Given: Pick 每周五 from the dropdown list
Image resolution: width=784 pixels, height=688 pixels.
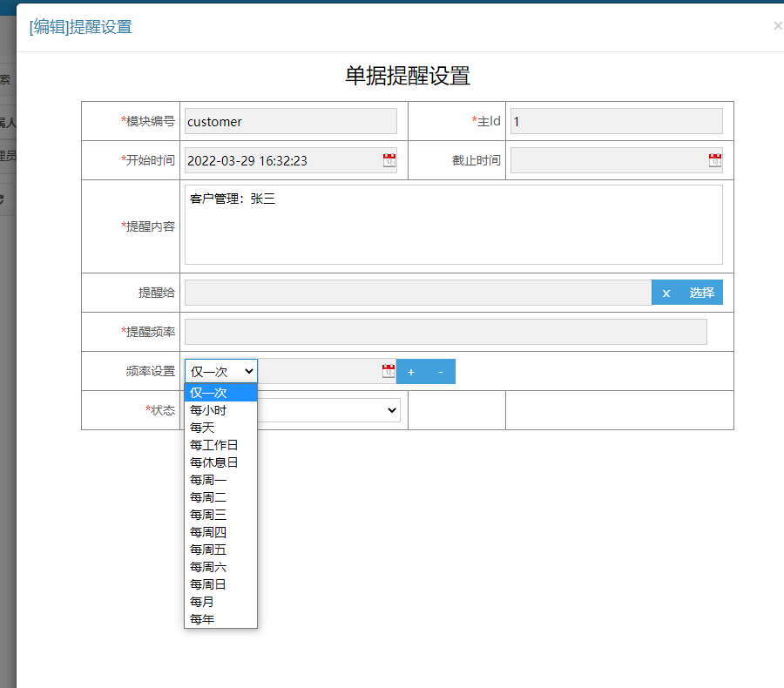Looking at the screenshot, I should coord(221,550).
